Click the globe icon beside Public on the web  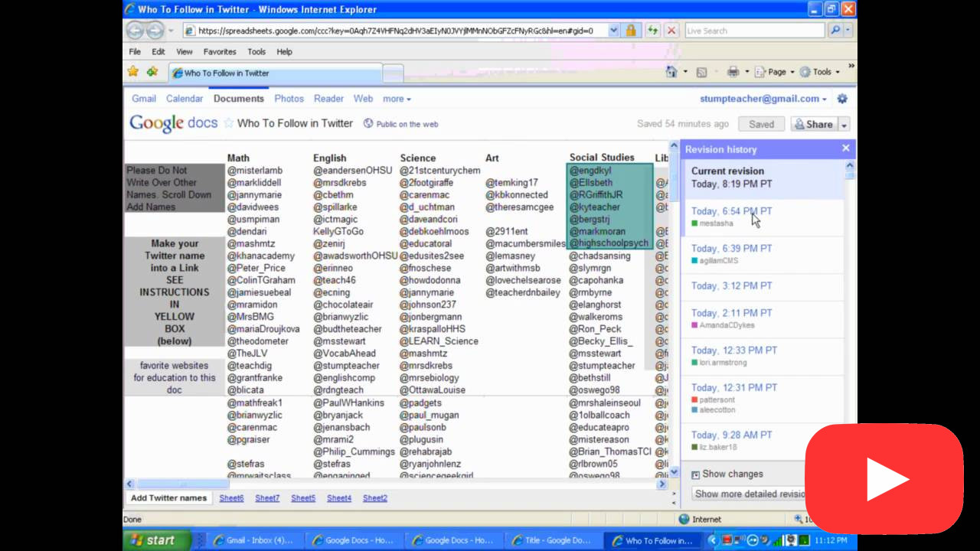[x=368, y=123]
